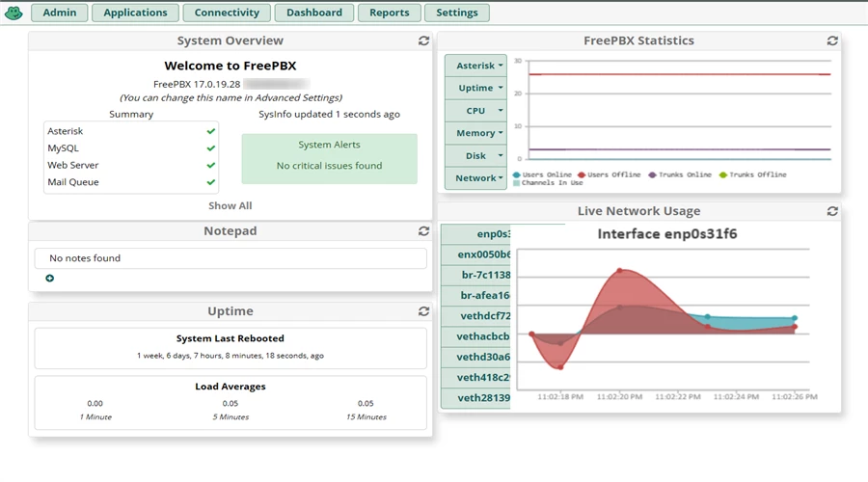Click the No notes found field
Screen dimensions: 868x482
pos(231,258)
